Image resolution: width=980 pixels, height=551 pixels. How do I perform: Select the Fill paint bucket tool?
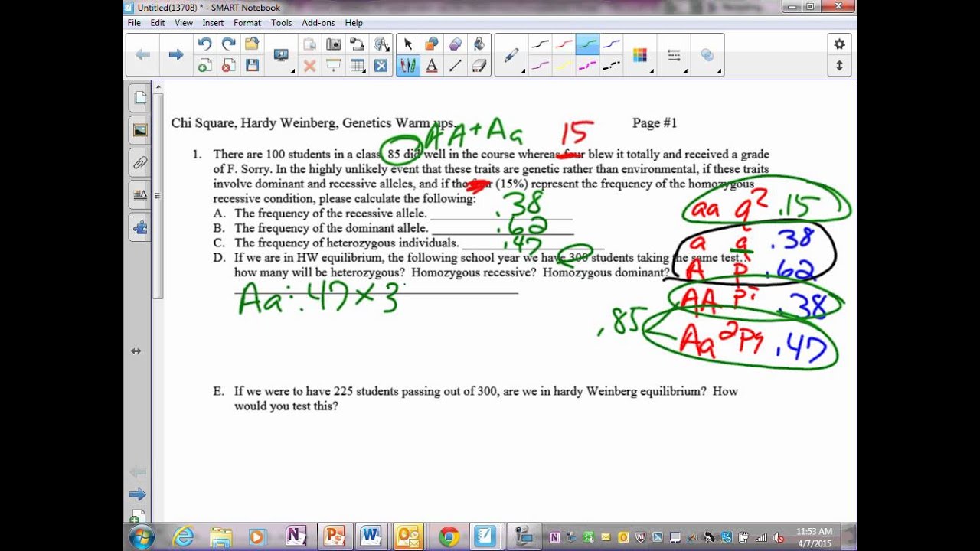point(479,44)
